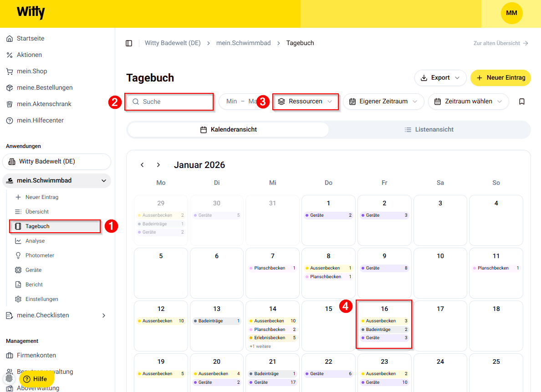
Task: Open mein.Hilfecenter question icon
Action: [10, 121]
